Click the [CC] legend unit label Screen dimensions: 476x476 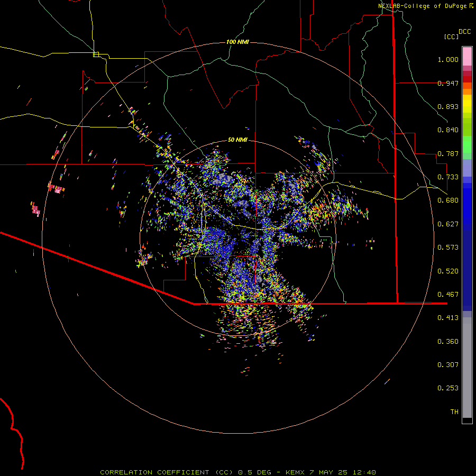451,36
